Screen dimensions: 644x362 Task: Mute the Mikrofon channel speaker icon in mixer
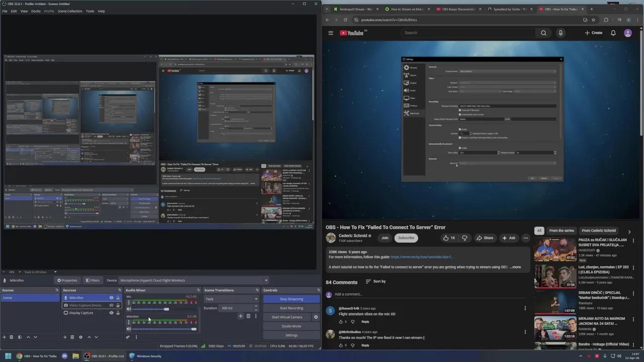tap(128, 329)
